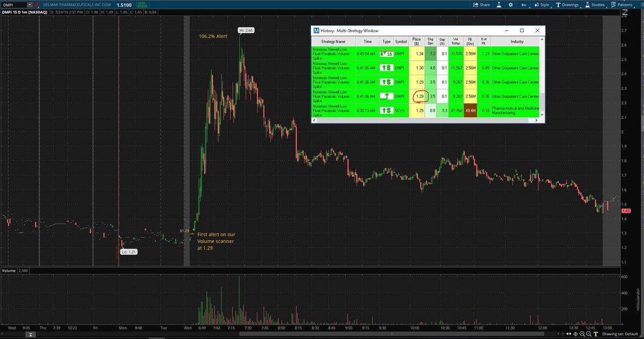The width and height of the screenshot is (644, 339).
Task: Sort by the % of Flt column header
Action: 484,41
